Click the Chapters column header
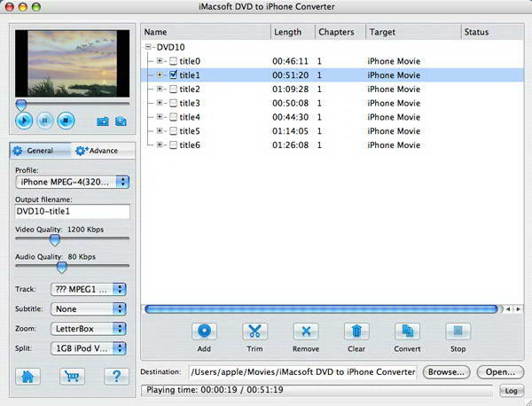 tap(340, 32)
